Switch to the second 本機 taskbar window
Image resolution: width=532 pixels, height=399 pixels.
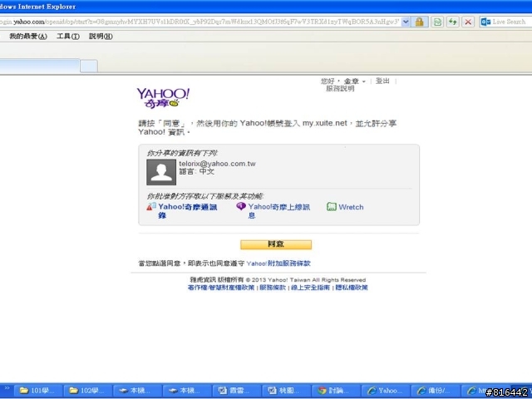[x=187, y=391]
